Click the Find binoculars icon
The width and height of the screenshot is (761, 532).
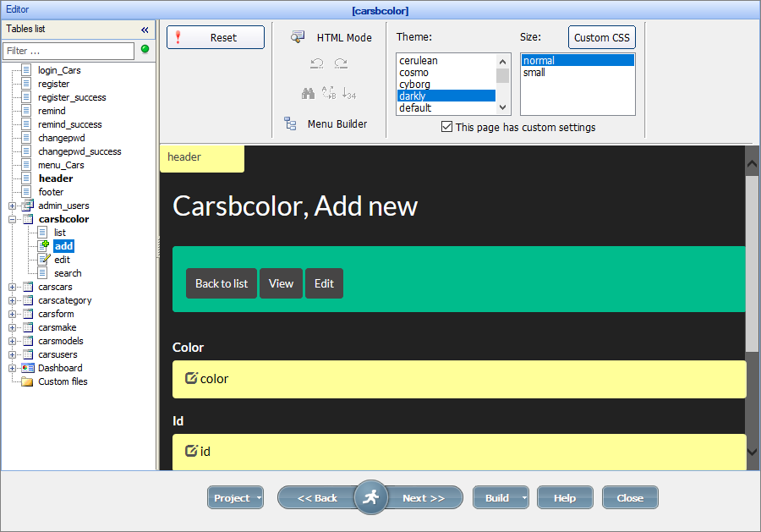[309, 93]
